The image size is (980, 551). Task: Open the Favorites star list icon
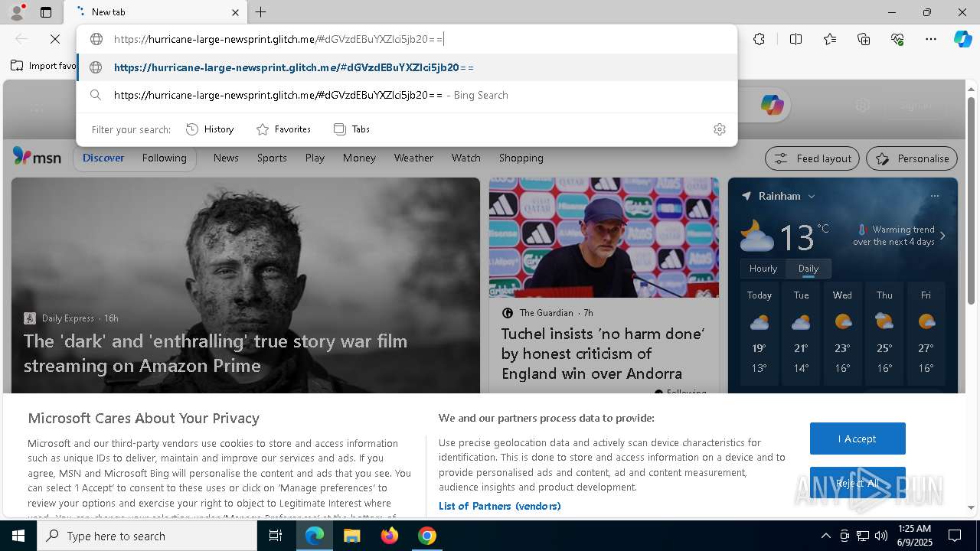pos(830,39)
